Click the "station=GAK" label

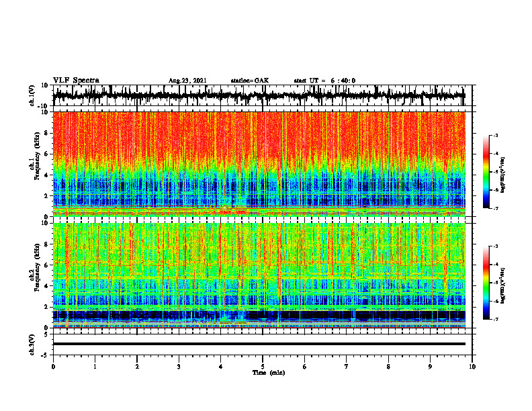pos(250,81)
